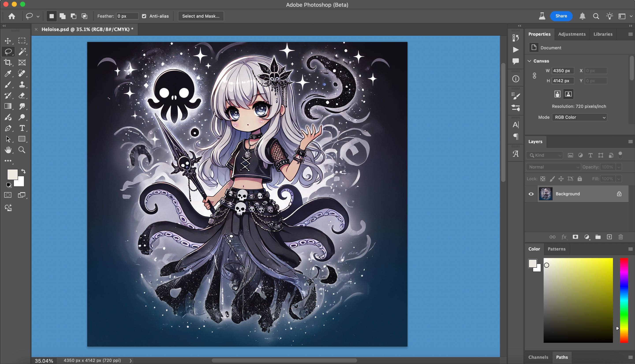
Task: Enable Subtract from selection mode
Action: coord(73,16)
